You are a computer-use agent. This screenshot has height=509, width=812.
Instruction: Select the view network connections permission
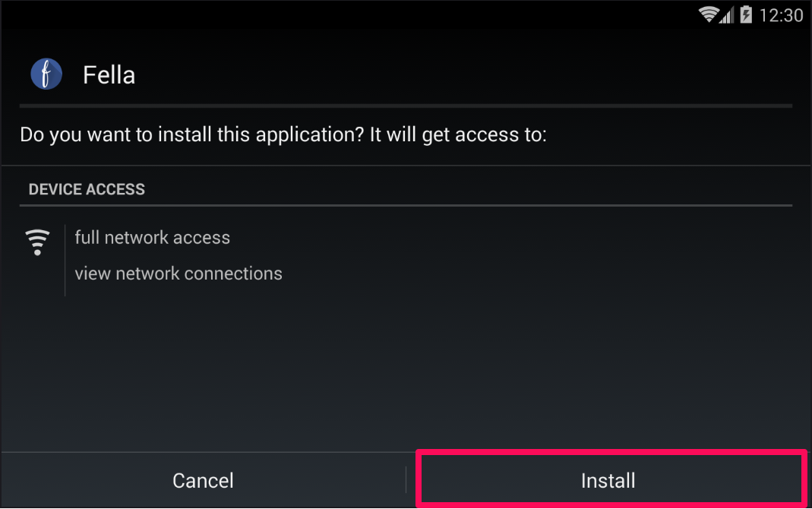click(x=179, y=273)
